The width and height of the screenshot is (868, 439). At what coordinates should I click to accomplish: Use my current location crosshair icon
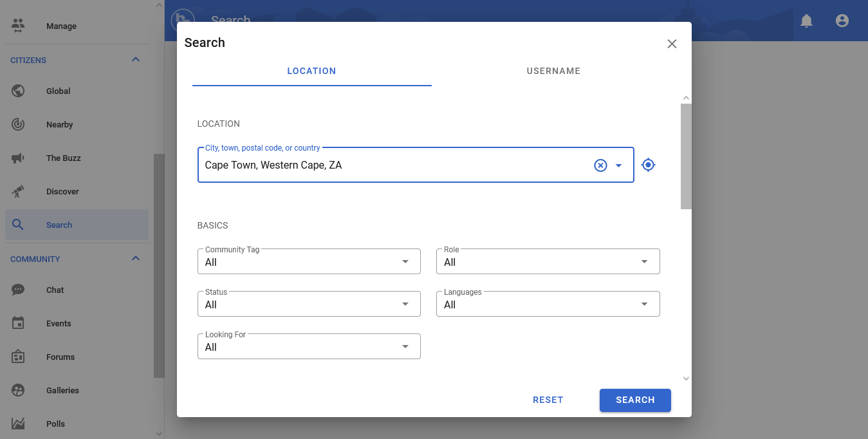(x=649, y=165)
